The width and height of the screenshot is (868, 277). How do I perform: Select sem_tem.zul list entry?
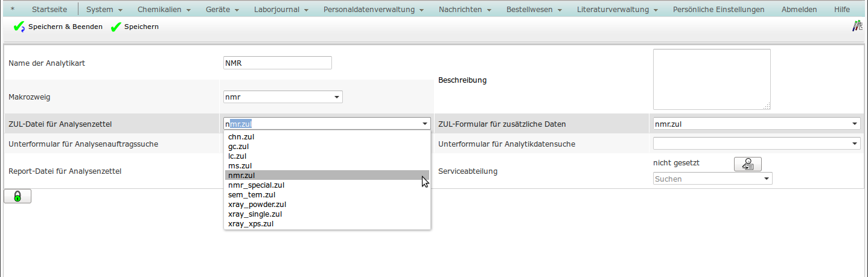point(251,194)
